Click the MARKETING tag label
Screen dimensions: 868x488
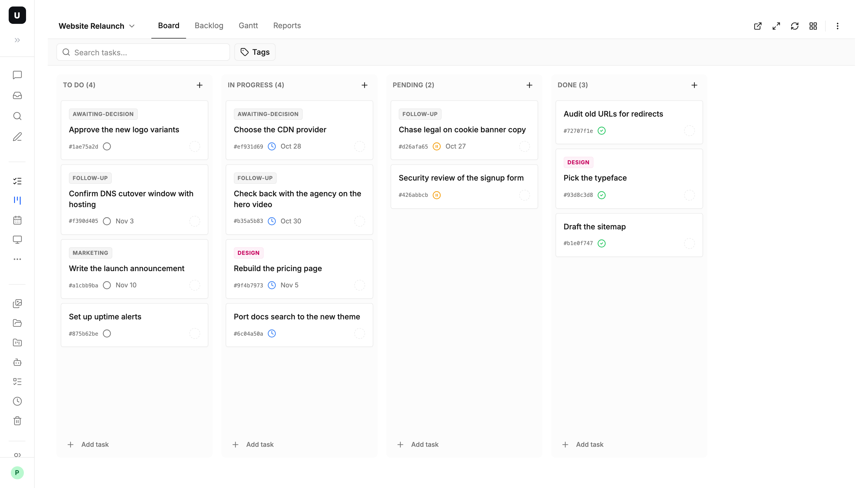point(90,253)
